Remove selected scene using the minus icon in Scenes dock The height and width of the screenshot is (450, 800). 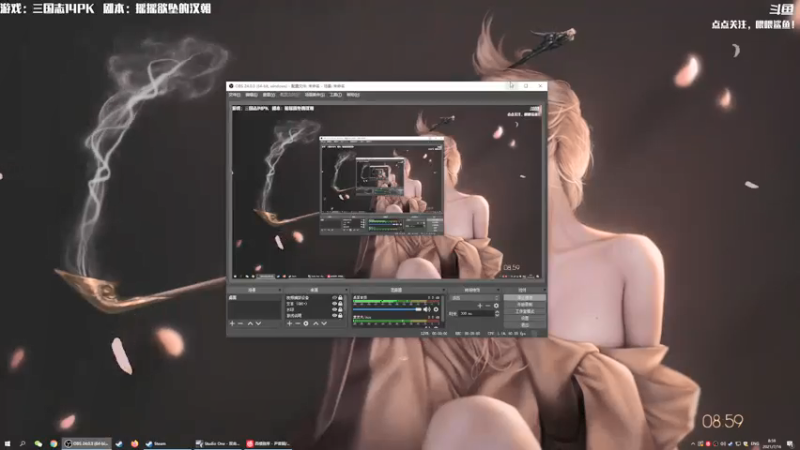[x=241, y=323]
